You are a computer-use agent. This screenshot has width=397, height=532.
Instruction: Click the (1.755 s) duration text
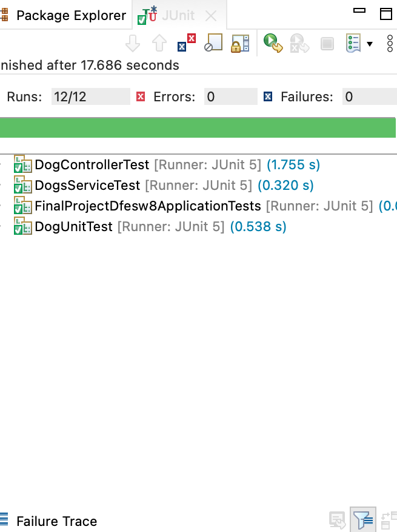pyautogui.click(x=293, y=165)
